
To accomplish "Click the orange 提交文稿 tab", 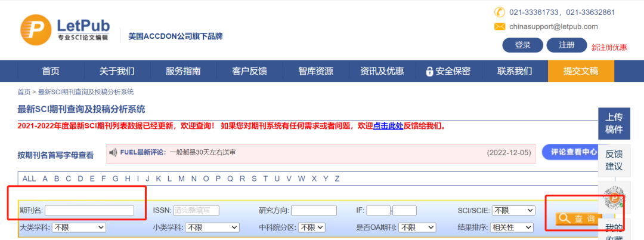I will click(581, 71).
